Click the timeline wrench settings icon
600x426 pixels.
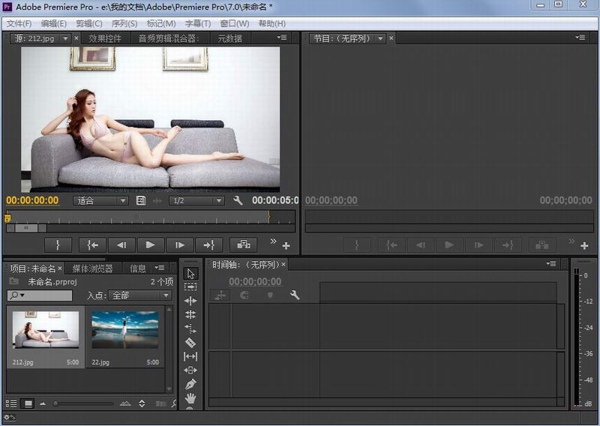click(295, 295)
